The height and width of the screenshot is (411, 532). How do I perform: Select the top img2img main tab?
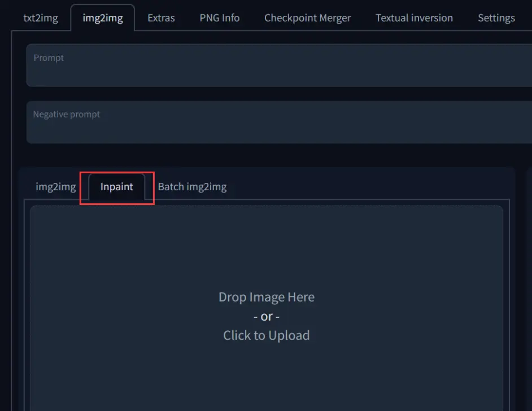pyautogui.click(x=103, y=18)
